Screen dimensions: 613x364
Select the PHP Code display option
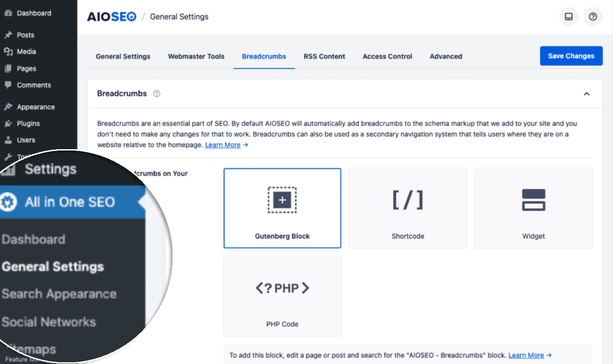(x=282, y=296)
